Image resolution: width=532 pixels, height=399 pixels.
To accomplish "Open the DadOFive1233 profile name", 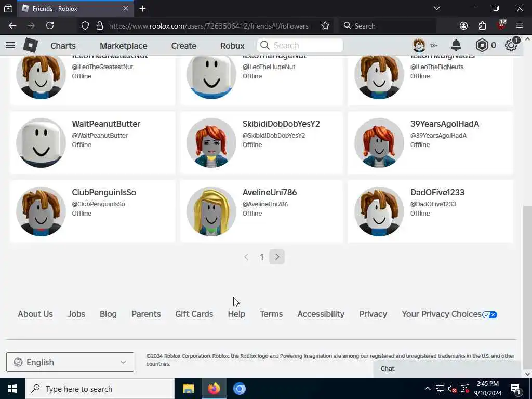I will (x=437, y=192).
